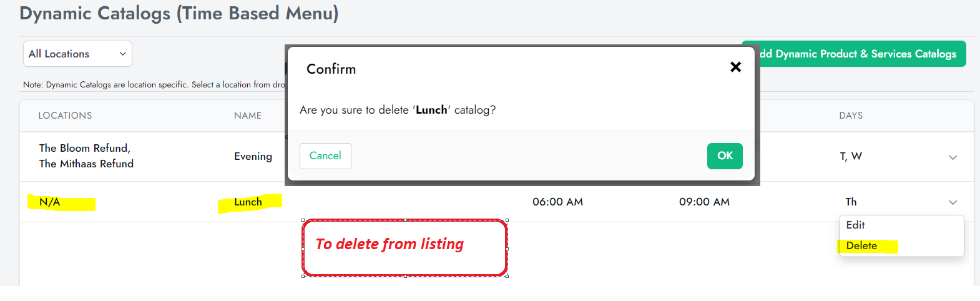Select the Evening catalog name
The height and width of the screenshot is (301, 980).
click(253, 156)
